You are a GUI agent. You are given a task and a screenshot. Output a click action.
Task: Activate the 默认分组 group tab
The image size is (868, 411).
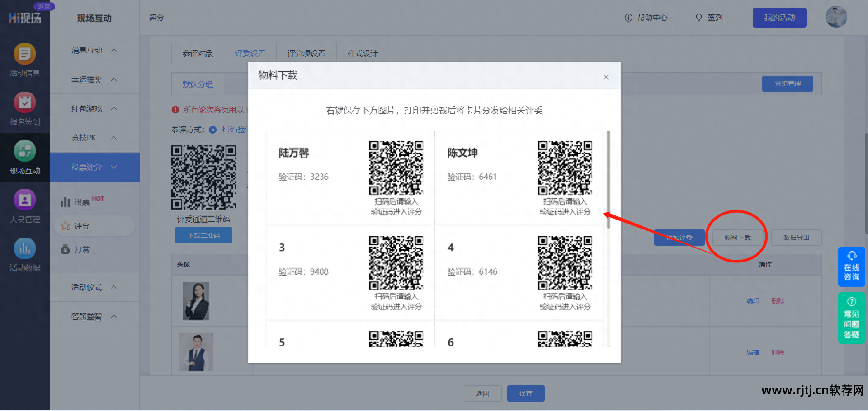pyautogui.click(x=197, y=84)
